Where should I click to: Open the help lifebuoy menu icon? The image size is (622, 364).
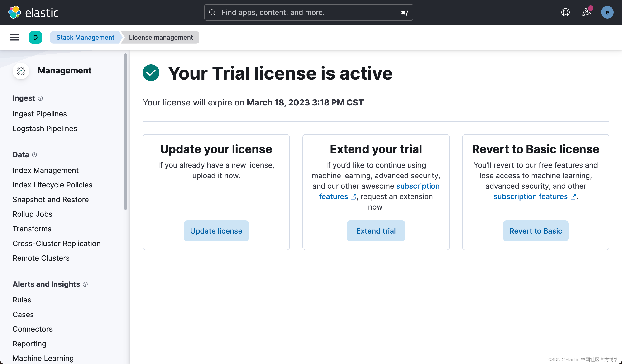(x=565, y=12)
